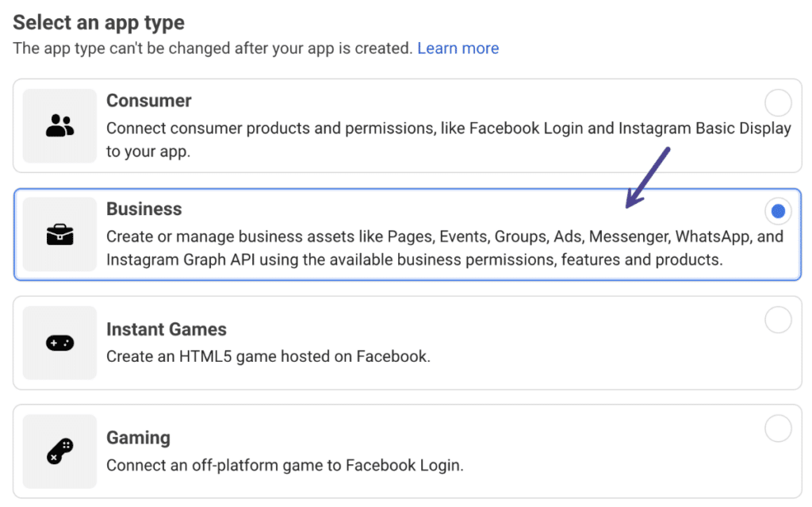Choose the Instant Games radio button
812x507 pixels.
click(778, 319)
